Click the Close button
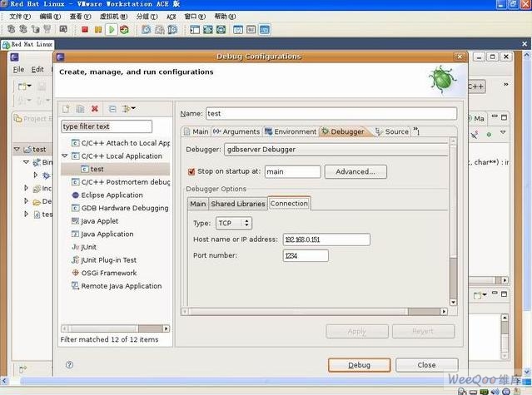 [x=426, y=365]
